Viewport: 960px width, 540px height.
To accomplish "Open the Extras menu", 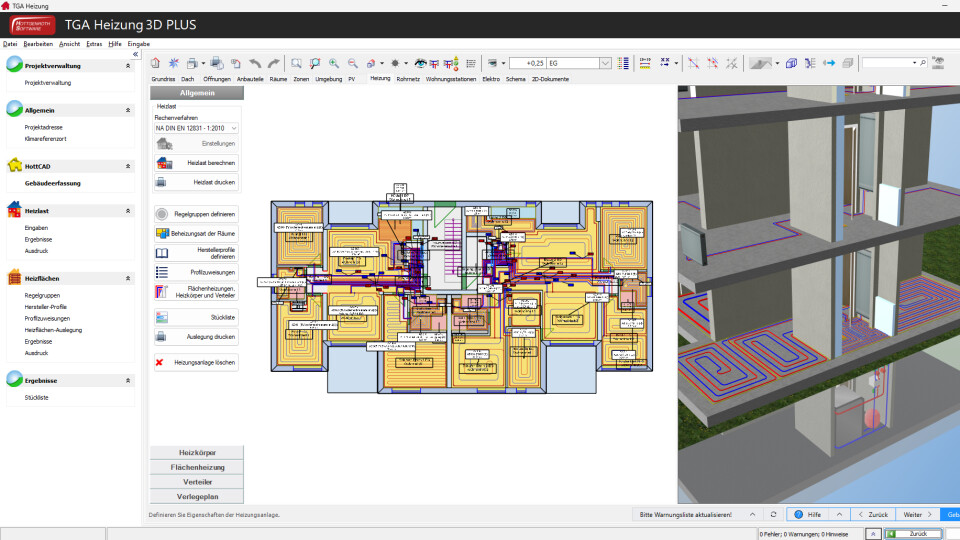I will pyautogui.click(x=94, y=44).
